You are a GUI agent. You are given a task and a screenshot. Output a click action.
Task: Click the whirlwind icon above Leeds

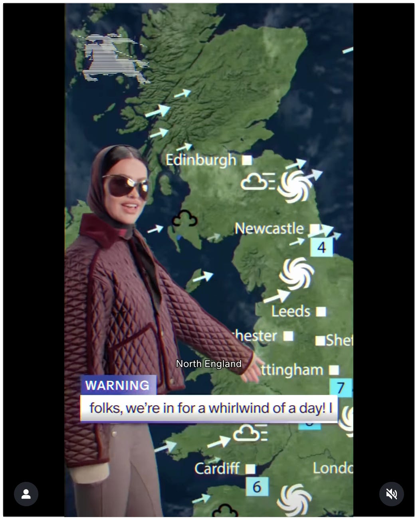point(296,273)
